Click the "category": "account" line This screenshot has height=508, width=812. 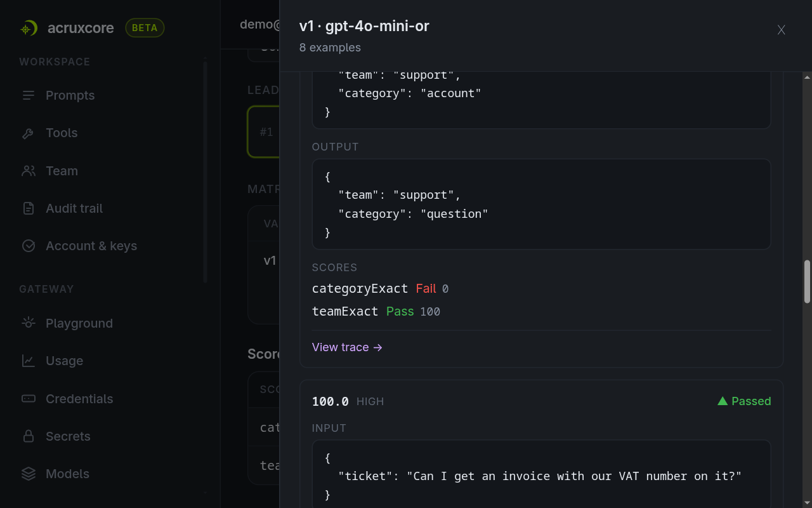410,93
